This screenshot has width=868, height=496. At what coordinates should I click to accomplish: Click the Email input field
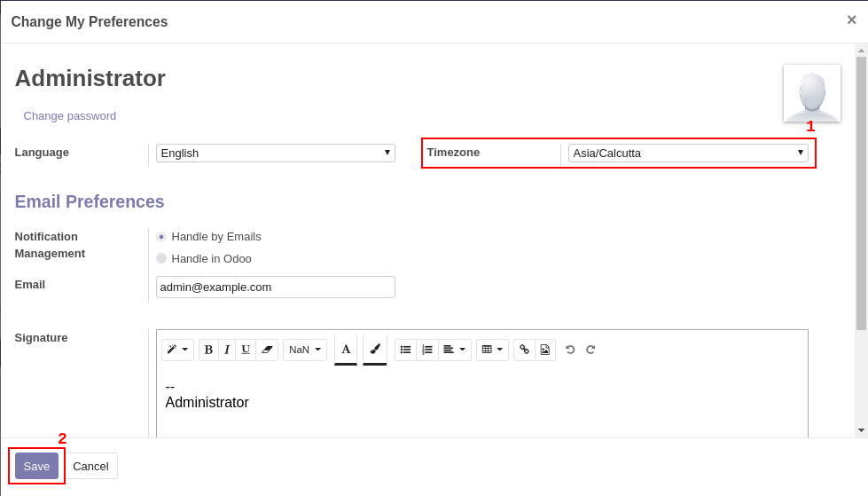(x=275, y=287)
